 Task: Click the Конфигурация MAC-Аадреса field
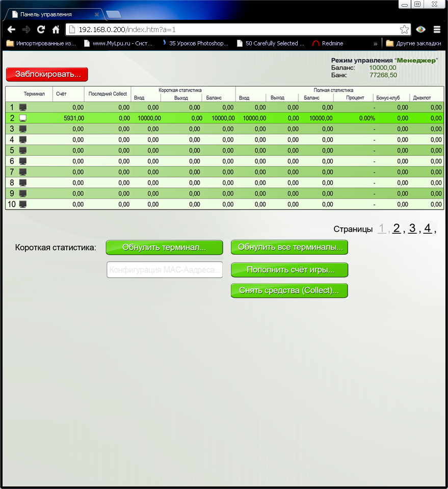pos(165,270)
